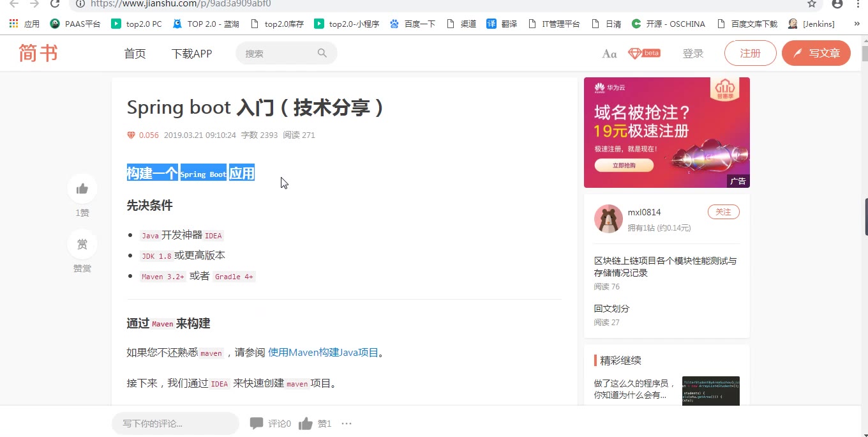Follow the author with the 关注 button
Screen dimensions: 868x437
[x=724, y=212]
